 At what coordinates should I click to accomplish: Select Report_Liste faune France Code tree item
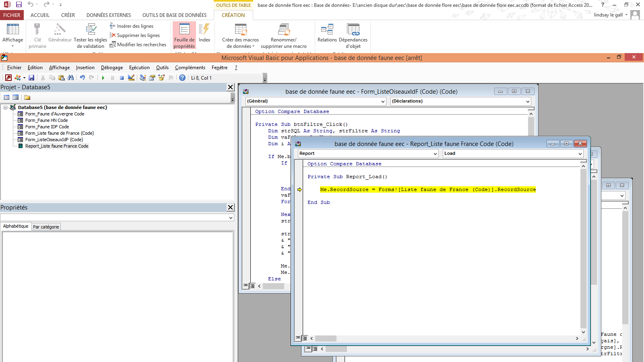[x=57, y=146]
